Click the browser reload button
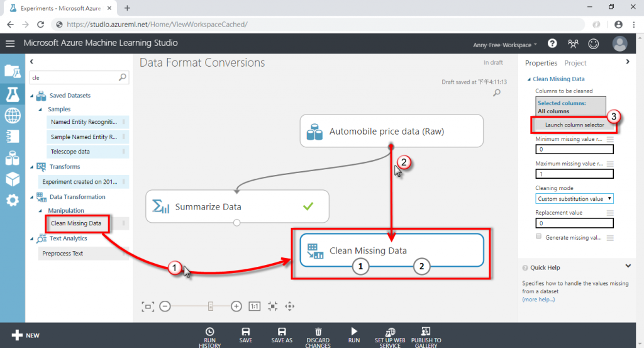 pyautogui.click(x=40, y=25)
